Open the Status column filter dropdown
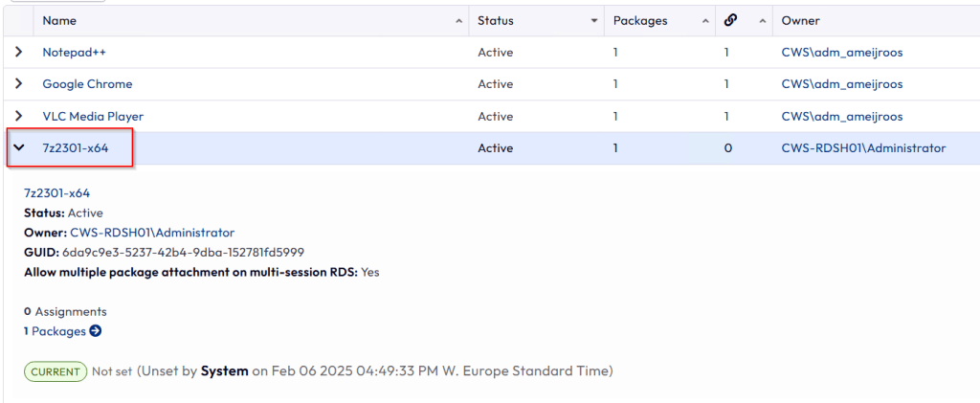 coord(594,21)
